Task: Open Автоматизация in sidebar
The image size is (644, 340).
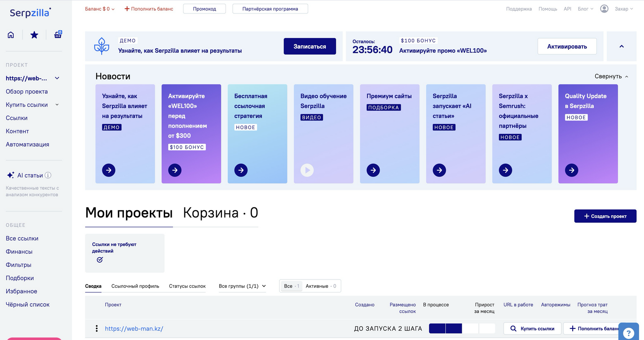Action: pos(27,145)
